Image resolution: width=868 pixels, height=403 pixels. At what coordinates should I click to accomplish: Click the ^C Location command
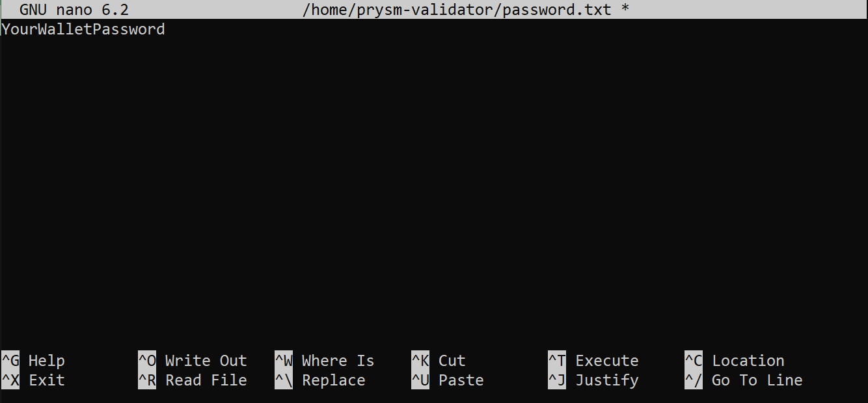pos(735,360)
